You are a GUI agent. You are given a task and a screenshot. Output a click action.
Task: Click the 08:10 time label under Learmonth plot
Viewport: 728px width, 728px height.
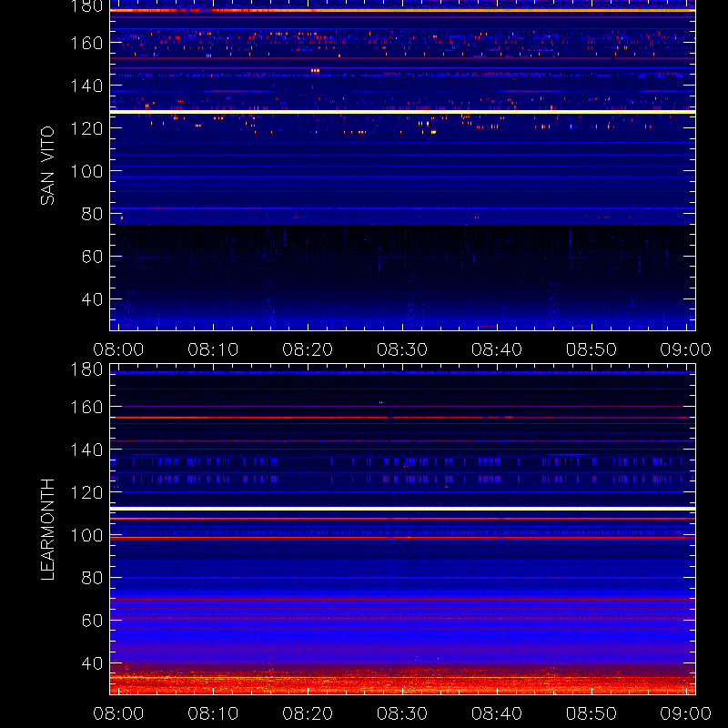coord(213,713)
